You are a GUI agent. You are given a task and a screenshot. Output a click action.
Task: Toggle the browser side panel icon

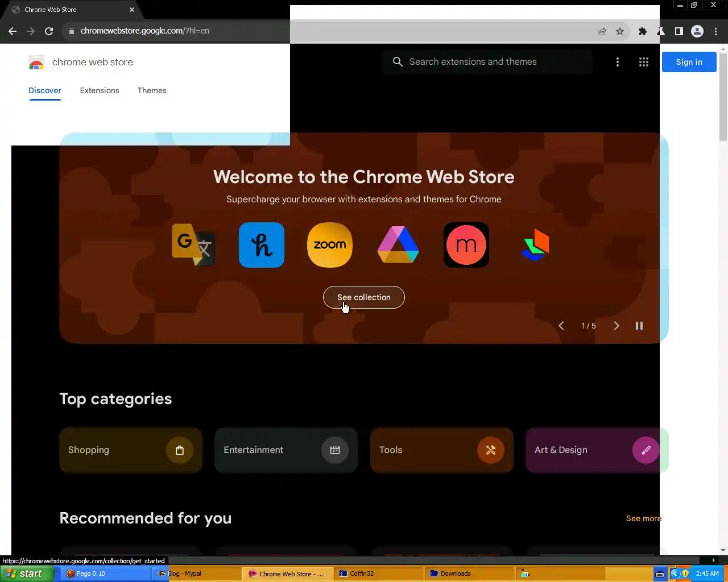click(x=679, y=31)
